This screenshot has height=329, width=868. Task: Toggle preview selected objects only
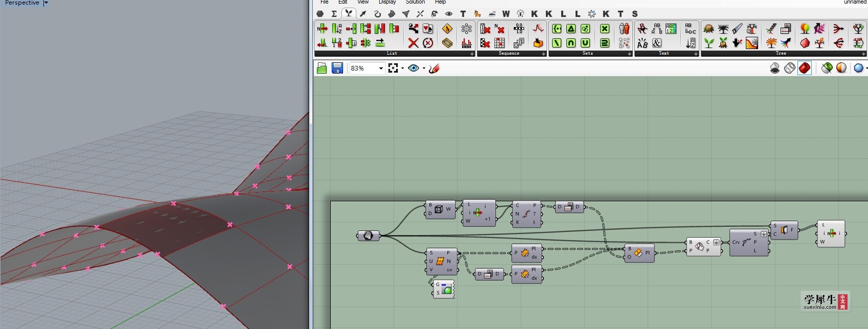click(x=827, y=68)
